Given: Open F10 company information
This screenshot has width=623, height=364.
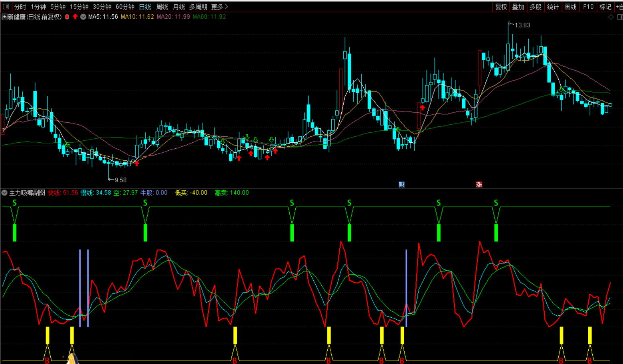Looking at the screenshot, I should point(588,7).
